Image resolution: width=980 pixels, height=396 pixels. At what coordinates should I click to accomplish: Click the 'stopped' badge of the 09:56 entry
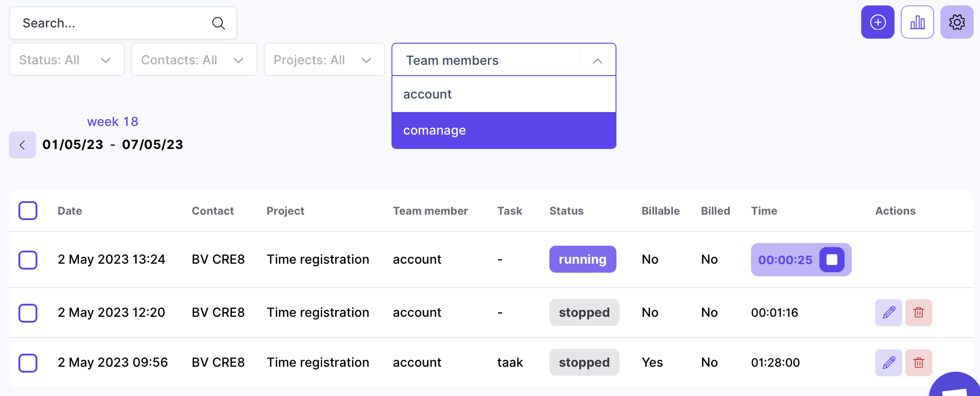click(x=584, y=362)
